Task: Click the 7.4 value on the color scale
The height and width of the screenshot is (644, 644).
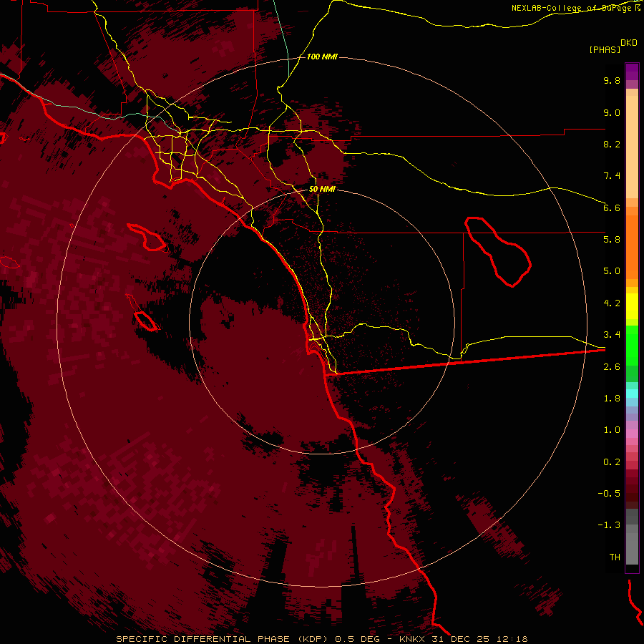Action: 612,176
